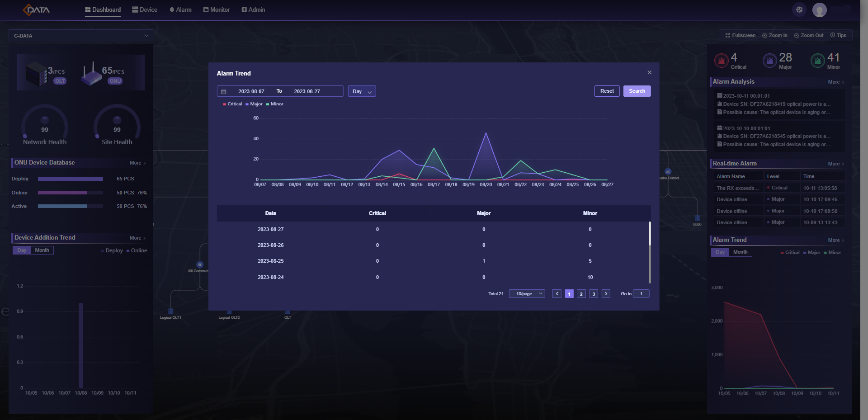The image size is (868, 420).
Task: Expand More in Real-time Alarm
Action: [x=836, y=164]
